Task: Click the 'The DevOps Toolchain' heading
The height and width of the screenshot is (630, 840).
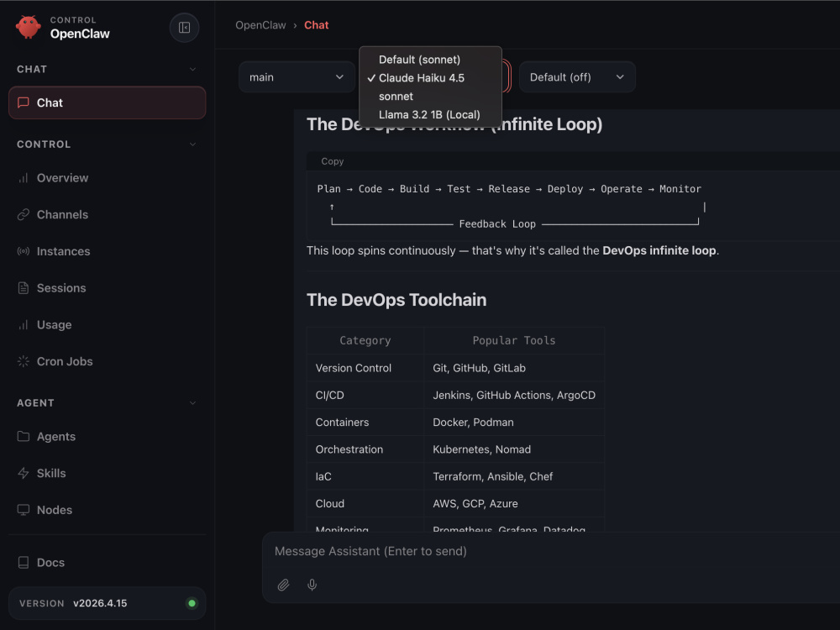Action: [396, 300]
